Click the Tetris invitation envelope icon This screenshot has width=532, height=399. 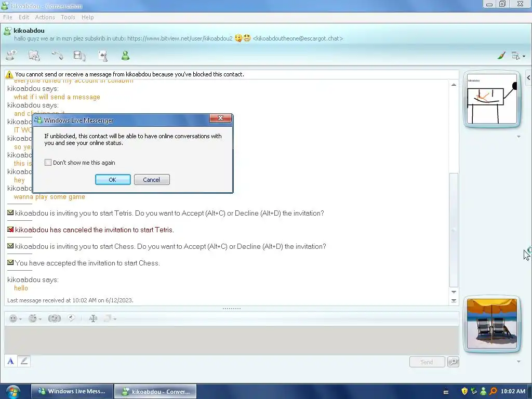pyautogui.click(x=10, y=212)
